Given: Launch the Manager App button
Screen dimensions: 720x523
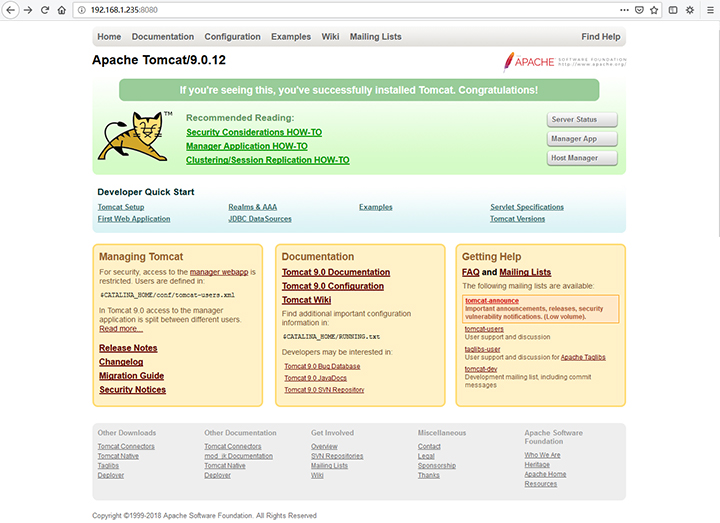Looking at the screenshot, I should [x=582, y=139].
